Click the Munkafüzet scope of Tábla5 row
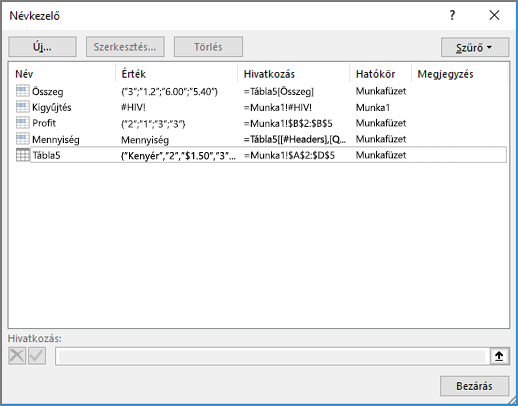The height and width of the screenshot is (406, 518). point(381,155)
